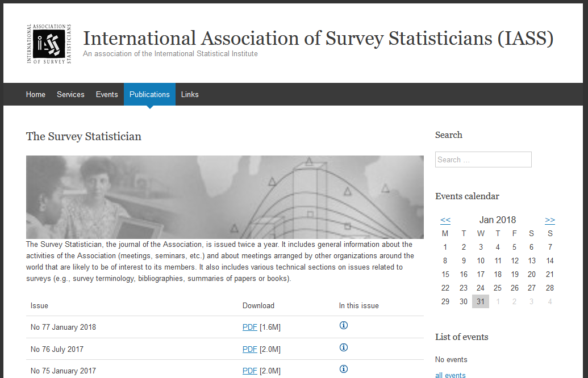Open the Home menu item
Viewport: 588px width, 378px height.
[x=36, y=94]
